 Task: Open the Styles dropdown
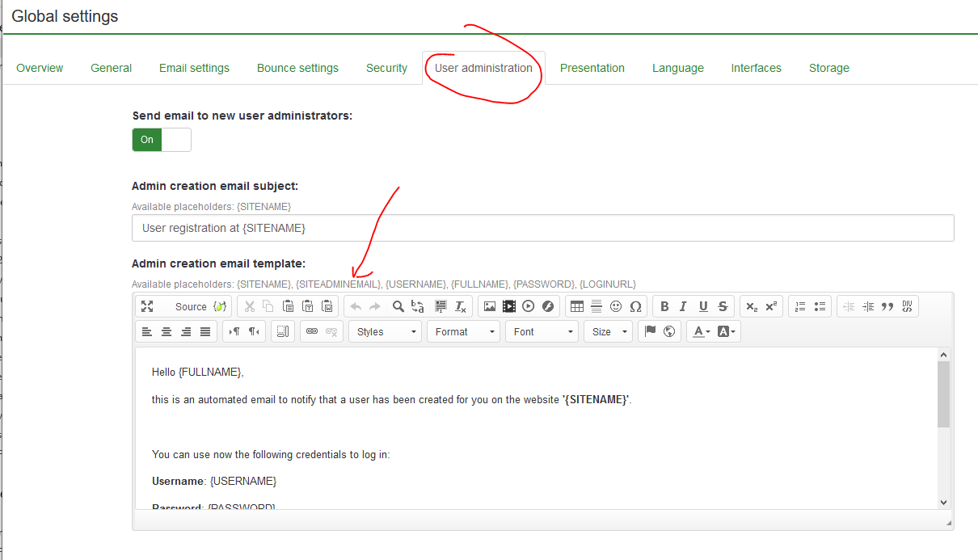386,331
